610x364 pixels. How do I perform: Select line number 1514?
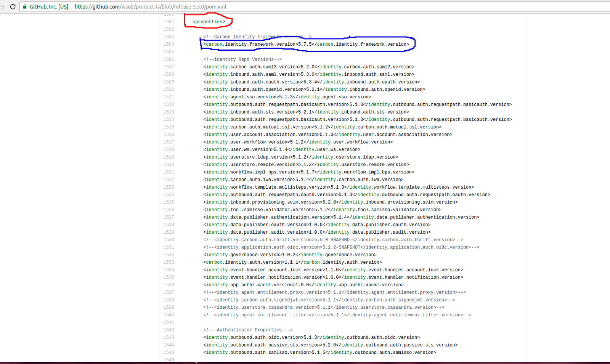pos(169,120)
